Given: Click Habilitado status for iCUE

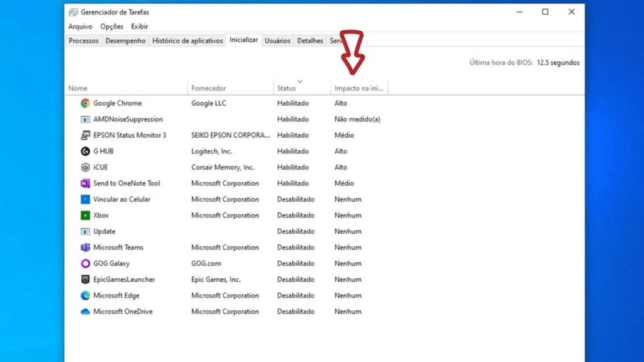Looking at the screenshot, I should [293, 167].
